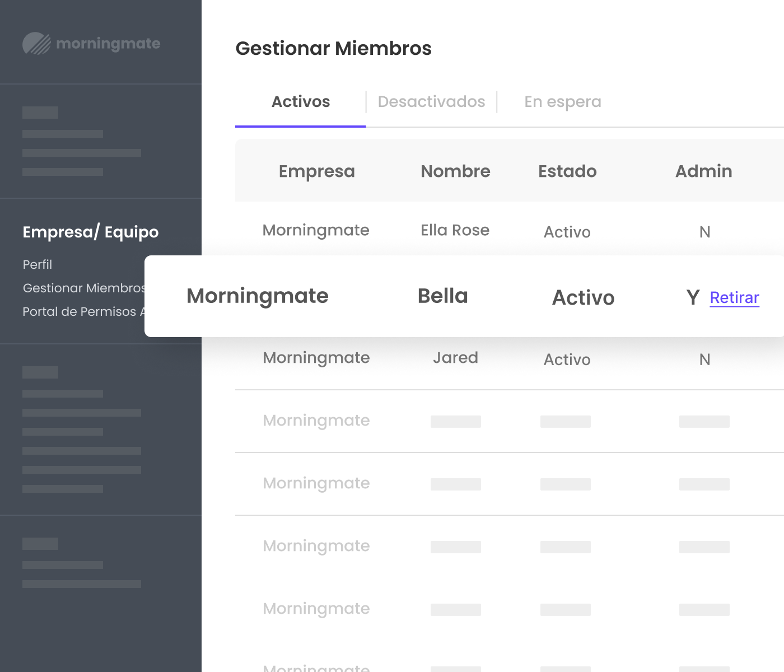The width and height of the screenshot is (784, 672).
Task: Select the Bella name cell
Action: tap(443, 296)
